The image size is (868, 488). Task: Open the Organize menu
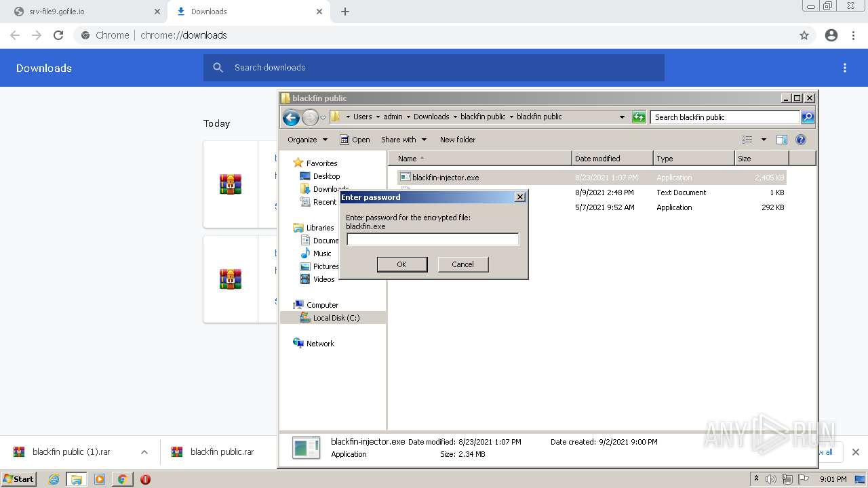coord(307,140)
